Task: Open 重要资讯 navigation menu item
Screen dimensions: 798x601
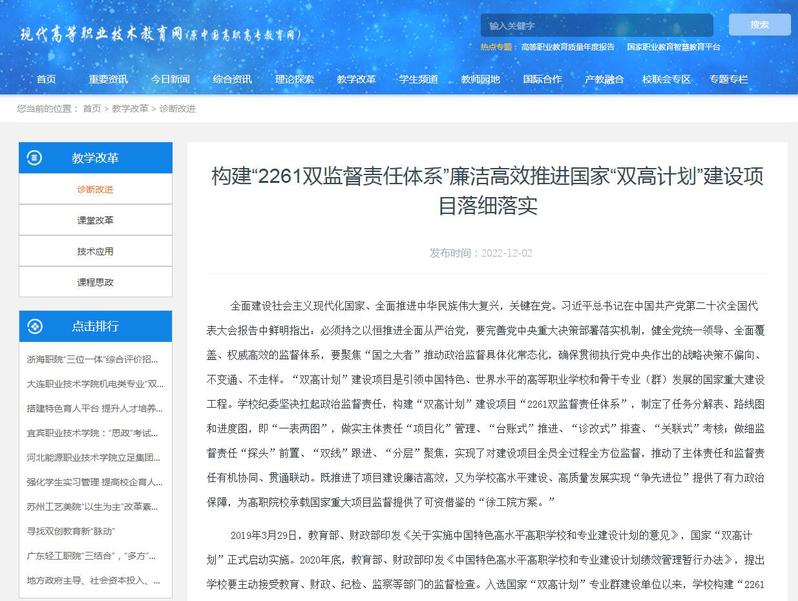Action: point(108,79)
